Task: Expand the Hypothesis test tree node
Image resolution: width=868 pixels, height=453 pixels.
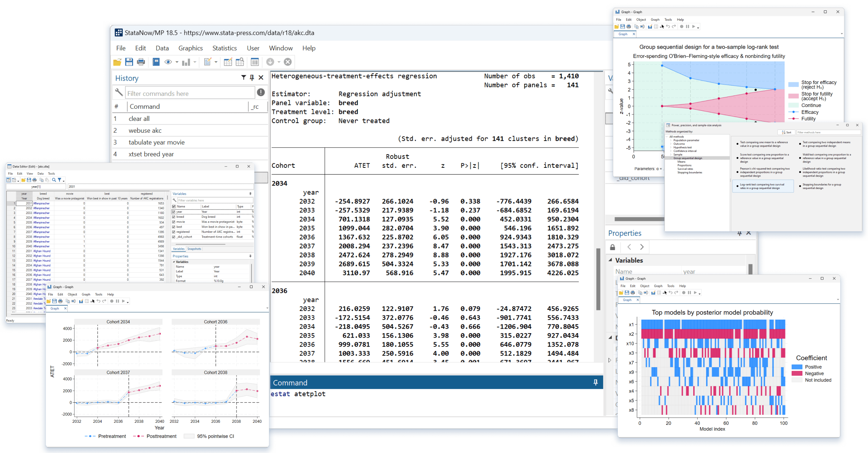Action: coord(671,147)
